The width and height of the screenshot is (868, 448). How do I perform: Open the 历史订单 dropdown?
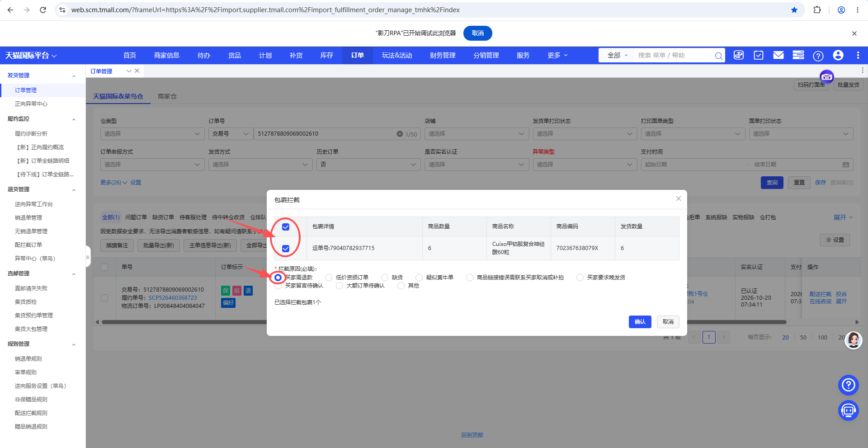coord(368,165)
